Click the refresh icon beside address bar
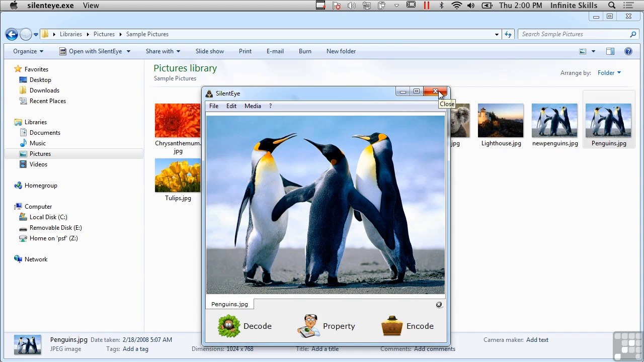This screenshot has width=644, height=362. [x=508, y=34]
